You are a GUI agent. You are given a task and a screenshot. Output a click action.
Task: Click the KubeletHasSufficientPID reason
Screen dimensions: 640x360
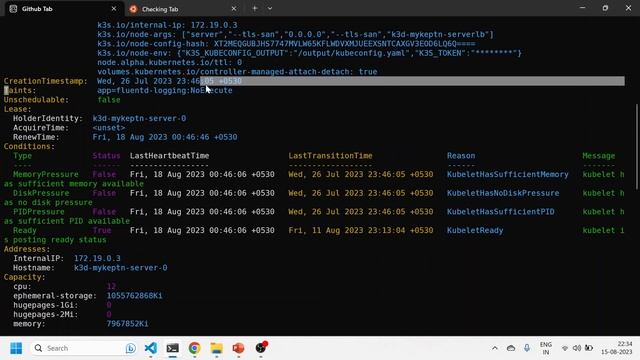pyautogui.click(x=500, y=212)
